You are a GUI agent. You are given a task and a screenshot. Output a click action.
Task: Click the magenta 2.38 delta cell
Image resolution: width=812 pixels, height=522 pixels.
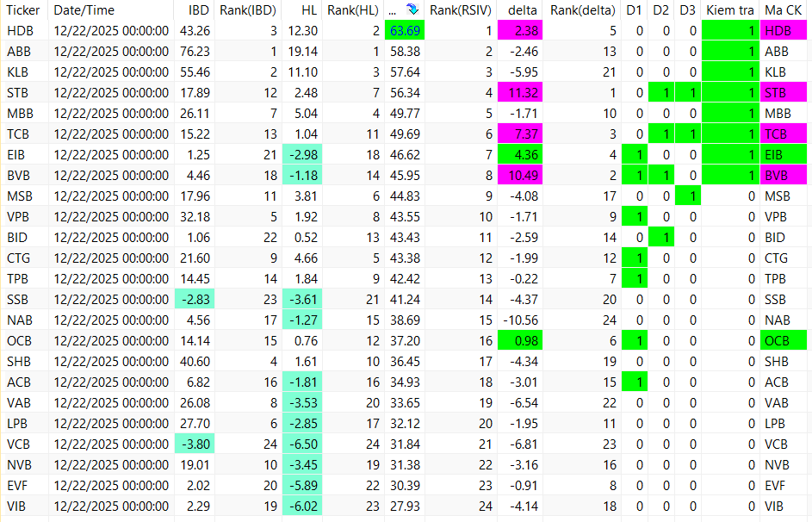[520, 30]
